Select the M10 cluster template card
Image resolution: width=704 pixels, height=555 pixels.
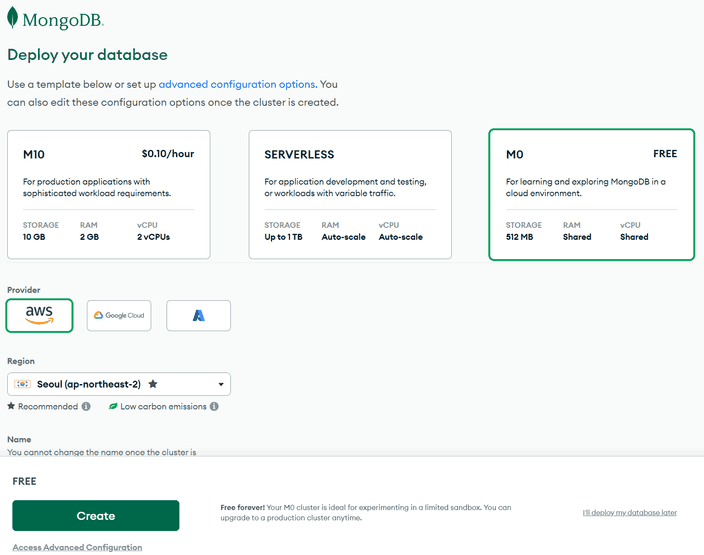click(x=108, y=194)
